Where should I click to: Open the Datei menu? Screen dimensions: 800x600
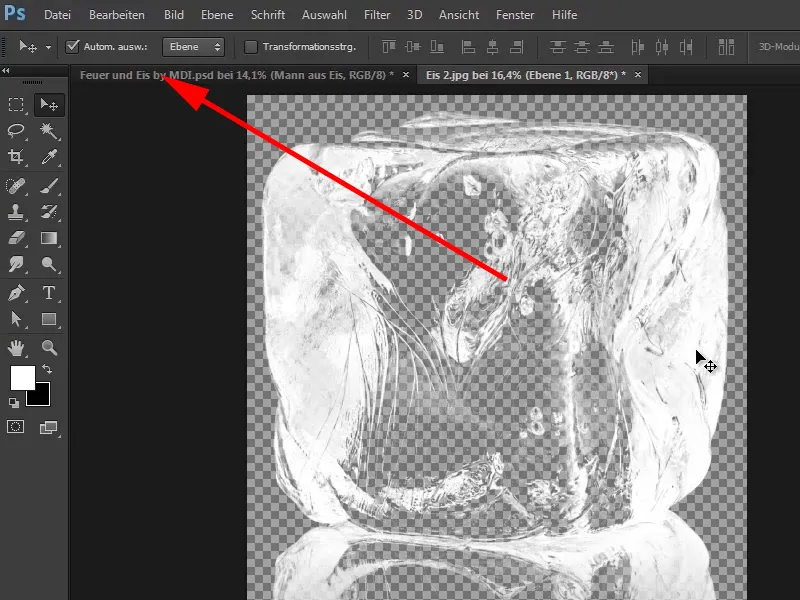57,15
